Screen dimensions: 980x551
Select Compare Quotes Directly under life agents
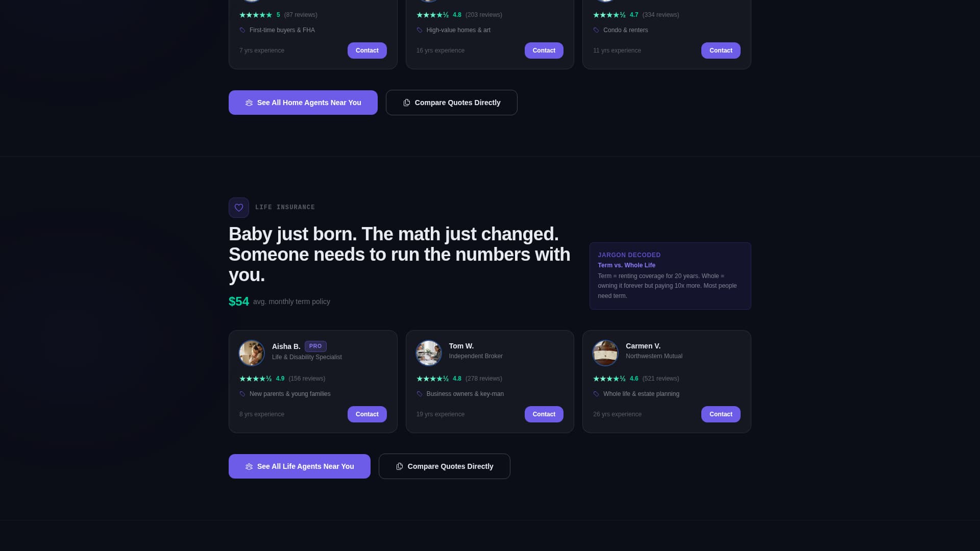[x=444, y=466]
